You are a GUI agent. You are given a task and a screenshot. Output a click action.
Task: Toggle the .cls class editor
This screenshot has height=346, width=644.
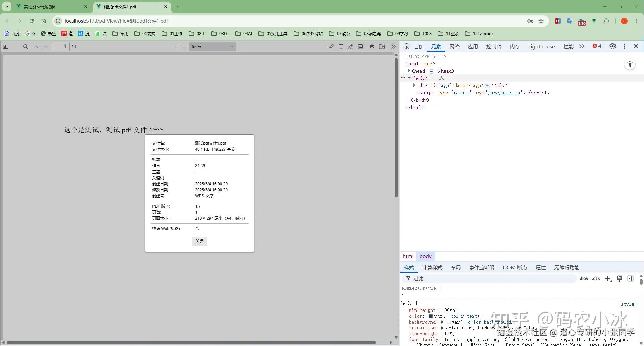point(596,278)
